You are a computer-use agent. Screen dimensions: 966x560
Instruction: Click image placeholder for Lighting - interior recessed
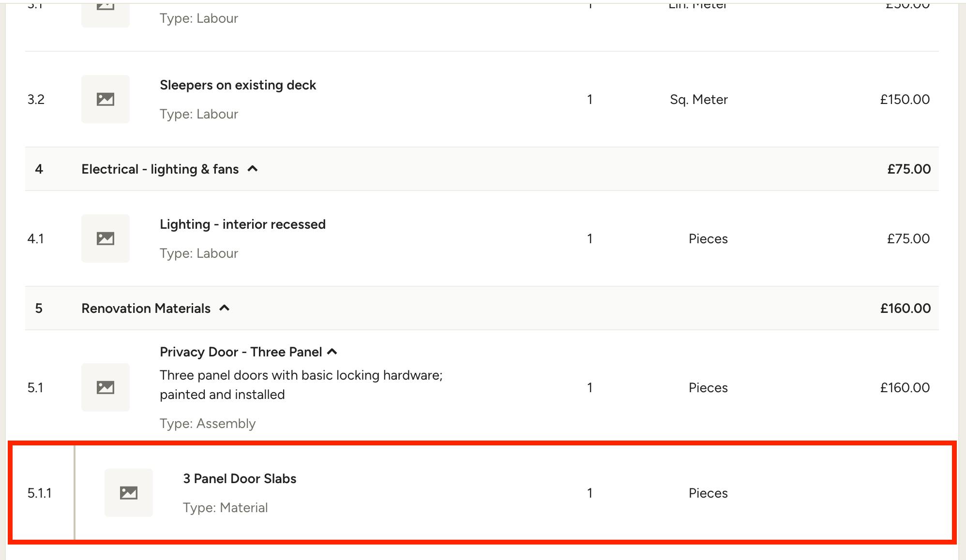click(106, 238)
